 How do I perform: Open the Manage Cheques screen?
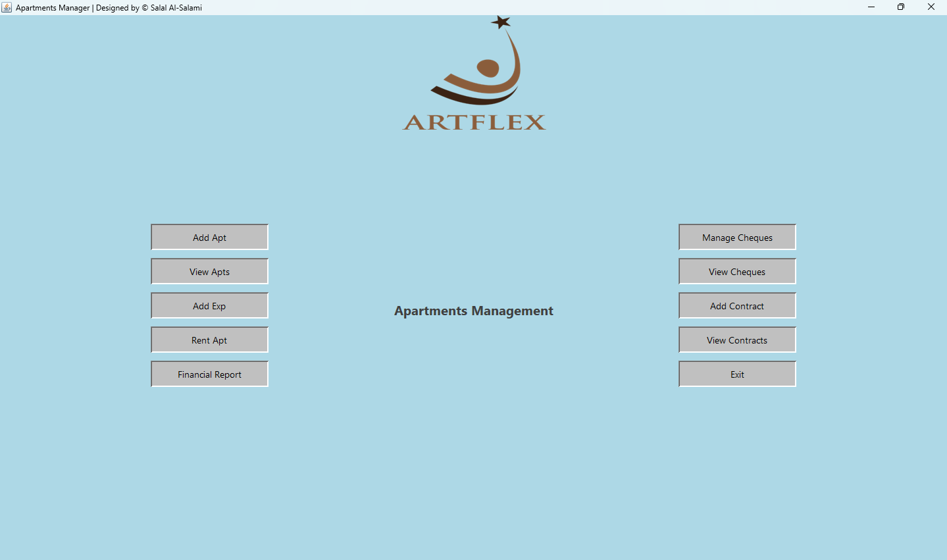click(x=736, y=237)
